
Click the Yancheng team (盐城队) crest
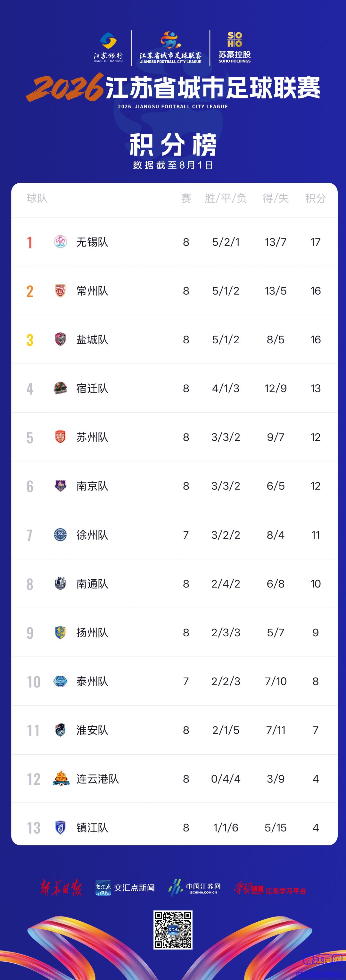[x=61, y=339]
